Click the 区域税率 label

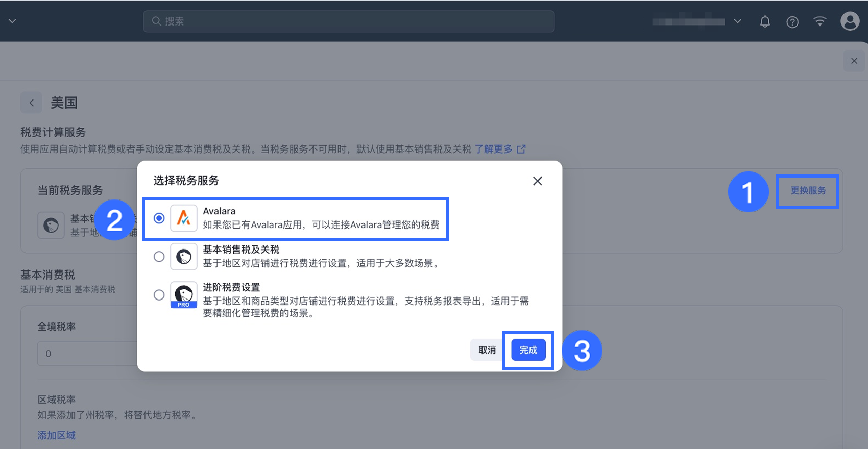point(57,400)
